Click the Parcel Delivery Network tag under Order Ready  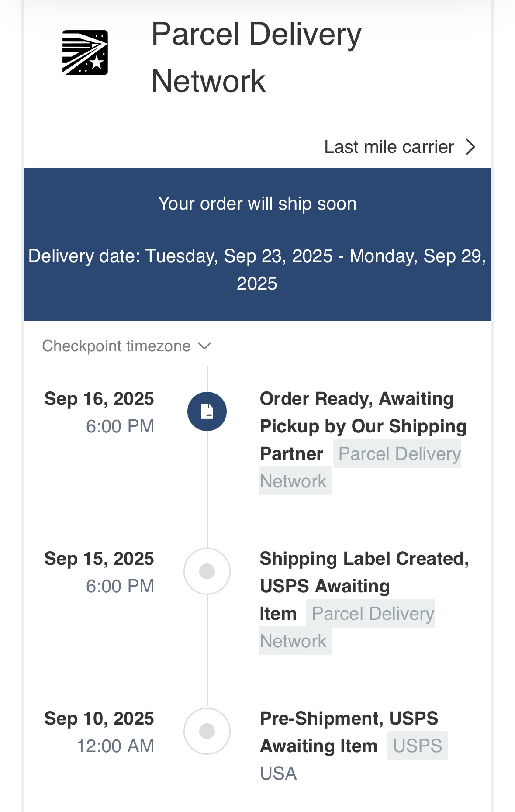pos(399,454)
